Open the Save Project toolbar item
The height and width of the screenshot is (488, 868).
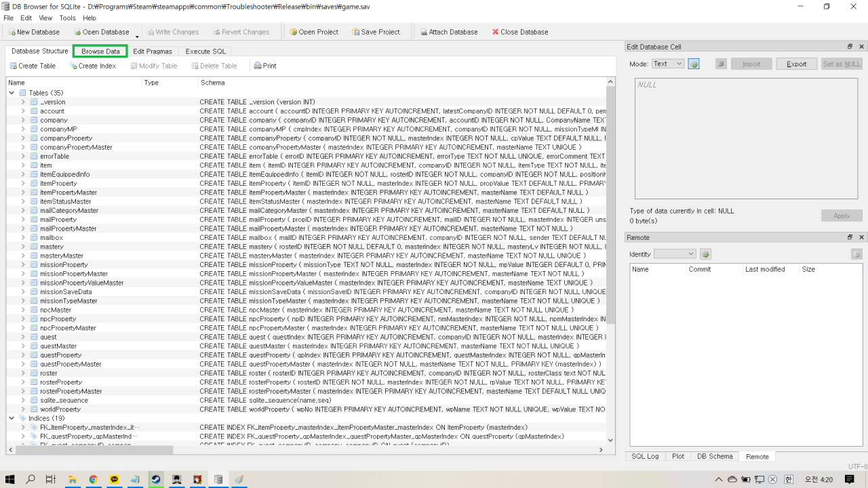coord(376,32)
